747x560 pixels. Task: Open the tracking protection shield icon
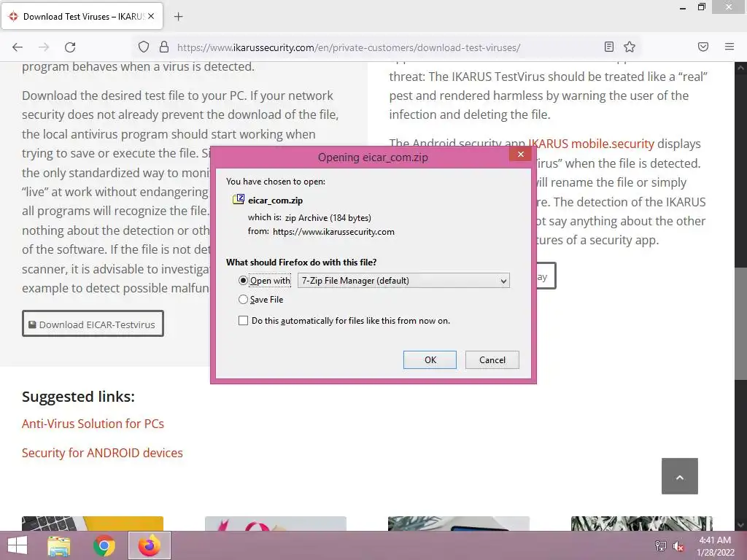[x=144, y=47]
